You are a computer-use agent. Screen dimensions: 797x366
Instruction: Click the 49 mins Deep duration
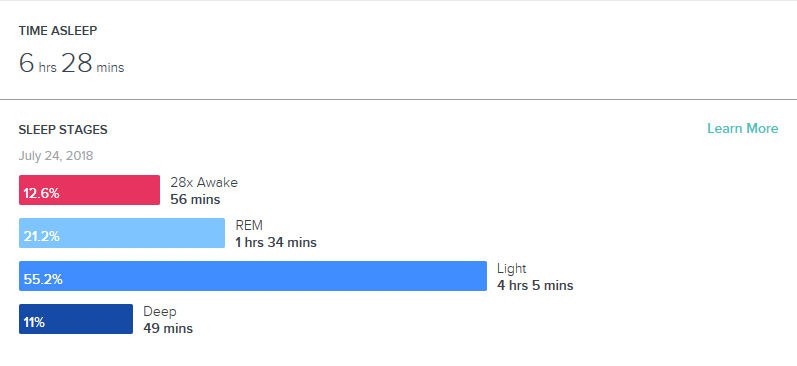coord(168,328)
